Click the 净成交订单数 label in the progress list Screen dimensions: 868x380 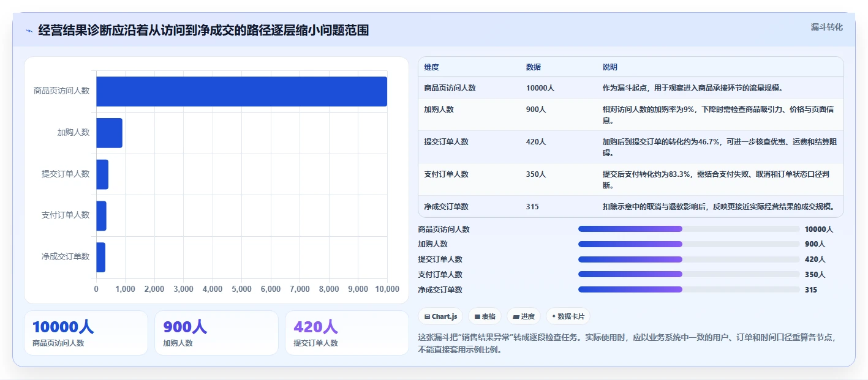click(440, 290)
